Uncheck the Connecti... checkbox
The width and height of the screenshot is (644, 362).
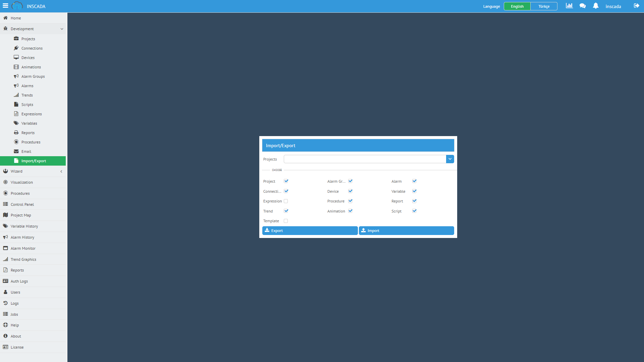[286, 191]
